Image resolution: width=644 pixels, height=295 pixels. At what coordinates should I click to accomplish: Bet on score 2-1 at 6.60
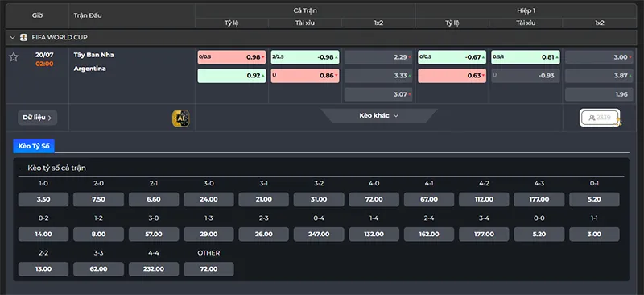[154, 199]
